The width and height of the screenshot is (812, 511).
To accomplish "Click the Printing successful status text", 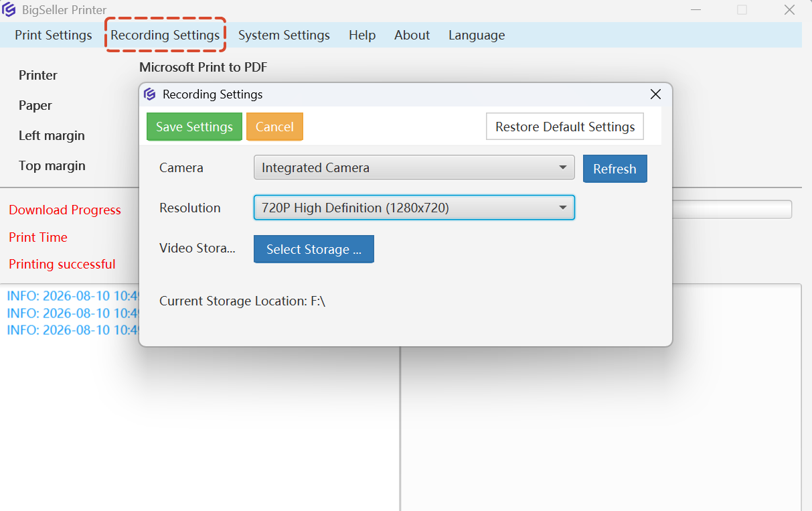I will (x=62, y=265).
